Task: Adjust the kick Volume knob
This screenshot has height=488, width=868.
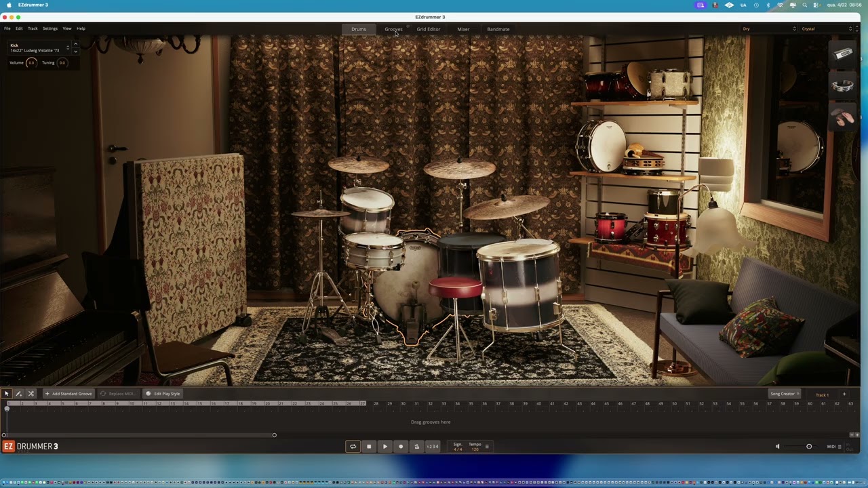Action: pyautogui.click(x=31, y=62)
